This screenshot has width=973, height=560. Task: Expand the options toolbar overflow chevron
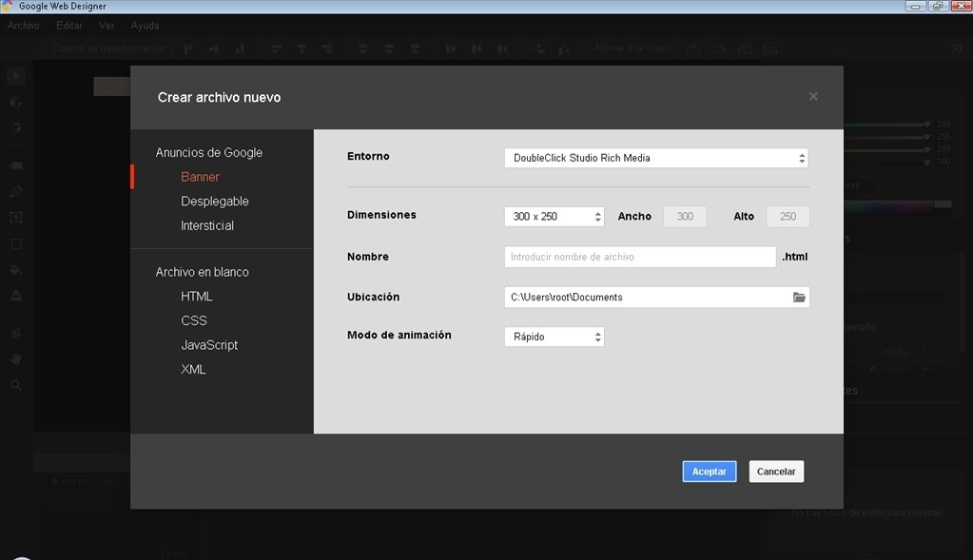(958, 48)
